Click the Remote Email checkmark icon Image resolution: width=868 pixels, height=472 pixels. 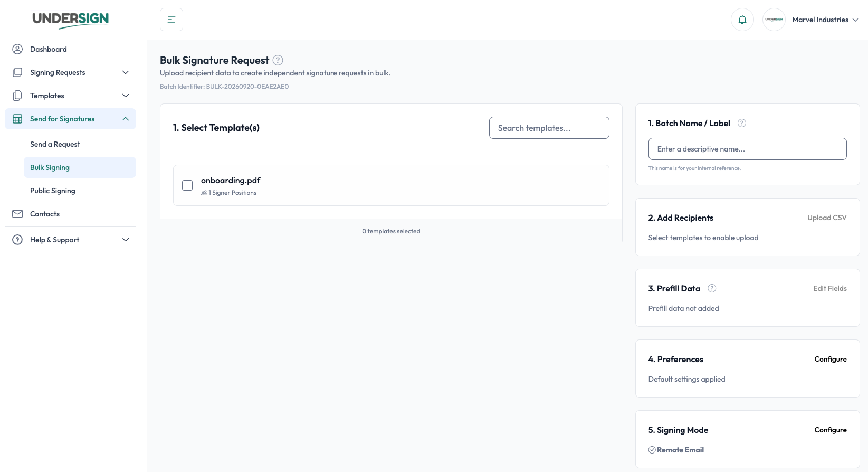tap(652, 450)
